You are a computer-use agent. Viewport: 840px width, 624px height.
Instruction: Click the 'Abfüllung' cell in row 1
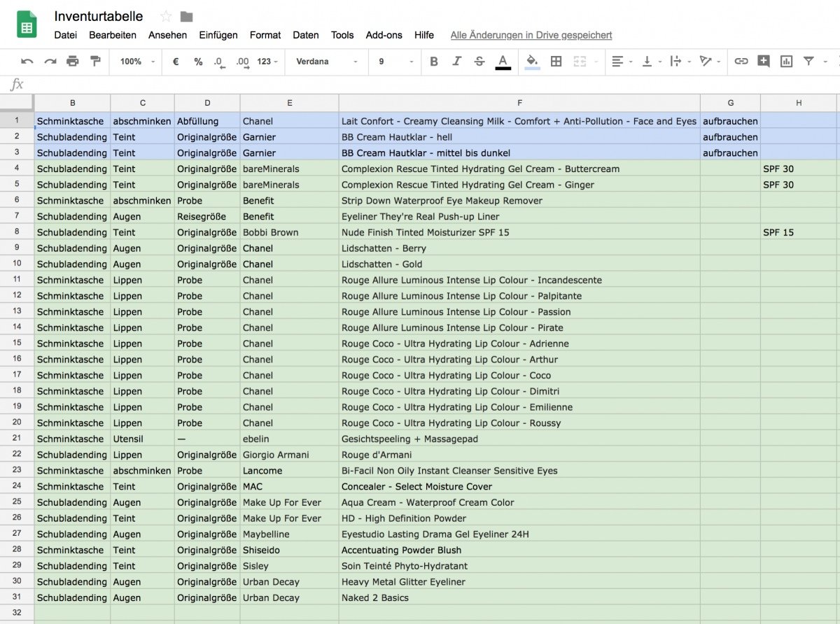coord(207,121)
